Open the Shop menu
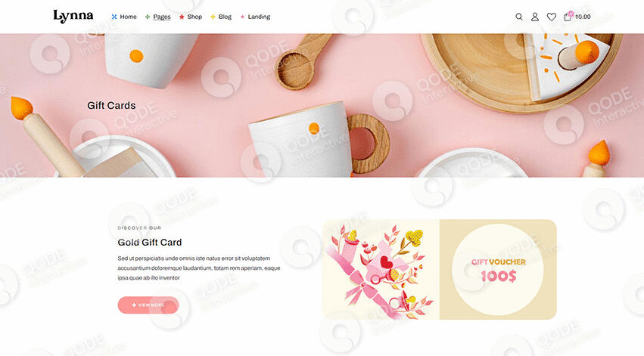 pyautogui.click(x=194, y=17)
